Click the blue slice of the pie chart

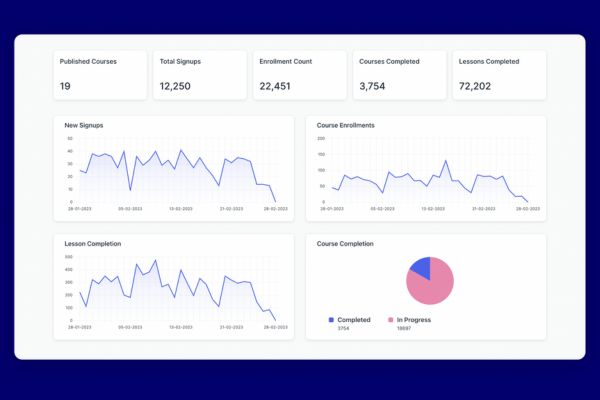click(x=421, y=267)
